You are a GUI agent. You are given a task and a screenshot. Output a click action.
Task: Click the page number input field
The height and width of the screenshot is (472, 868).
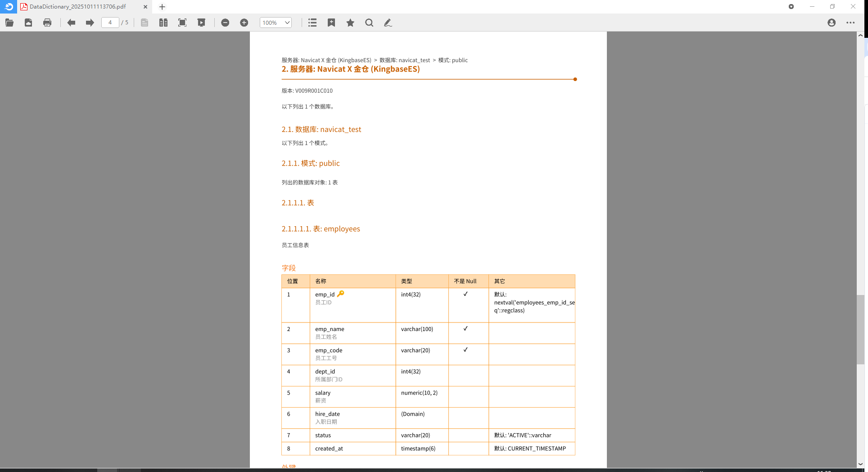(x=110, y=23)
